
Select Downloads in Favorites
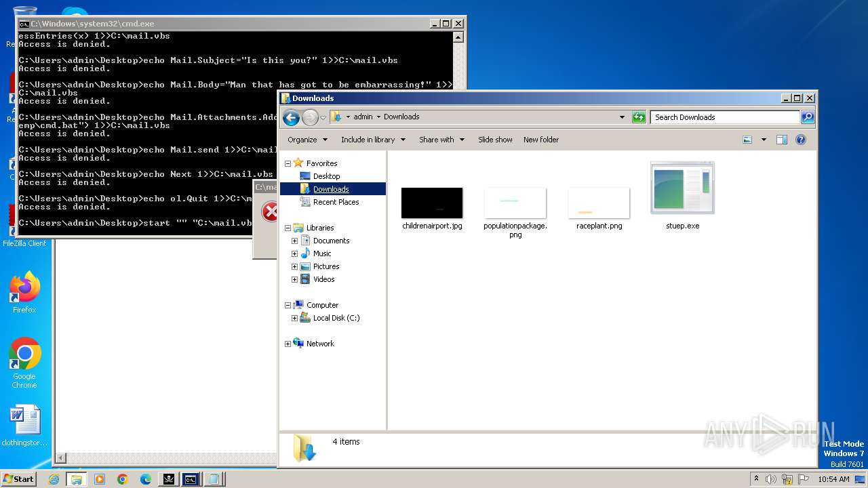[x=331, y=189]
